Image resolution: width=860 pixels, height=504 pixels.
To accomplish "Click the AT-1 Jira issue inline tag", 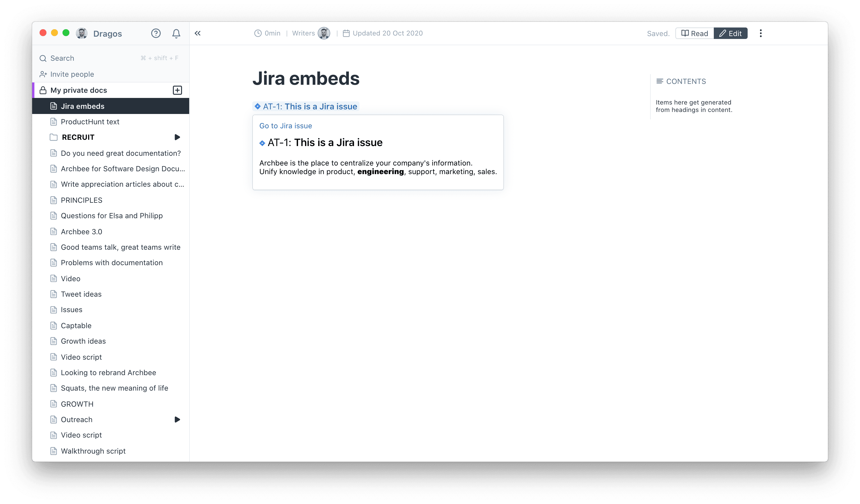I will (306, 107).
